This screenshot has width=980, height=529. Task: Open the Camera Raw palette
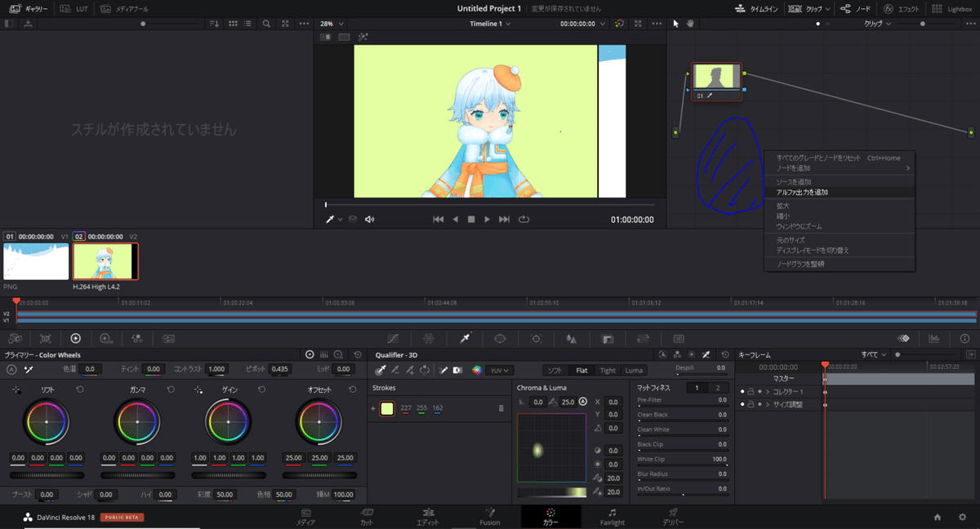pos(14,338)
